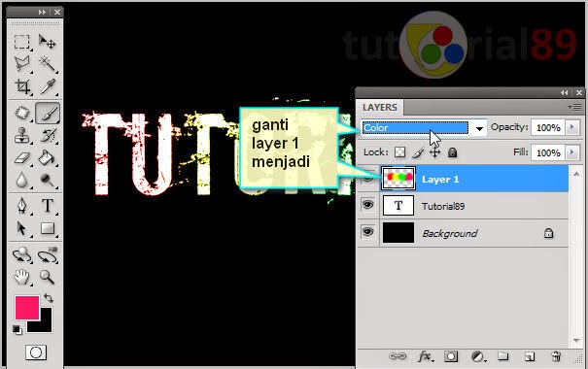Select the Brush tool
This screenshot has width=588, height=369.
(48, 113)
